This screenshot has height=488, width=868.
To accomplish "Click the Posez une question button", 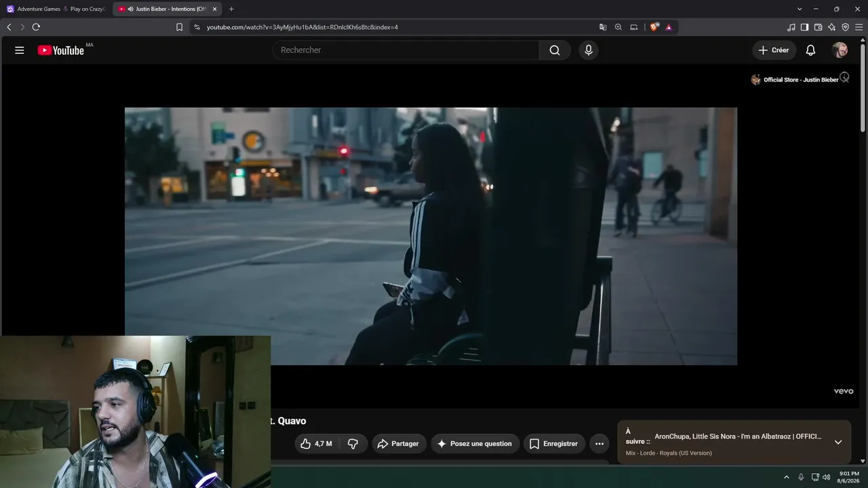I will pos(475,444).
